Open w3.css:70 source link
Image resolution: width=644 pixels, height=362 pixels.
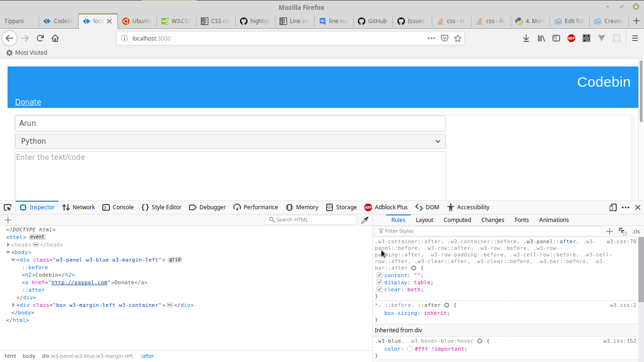pyautogui.click(x=621, y=241)
